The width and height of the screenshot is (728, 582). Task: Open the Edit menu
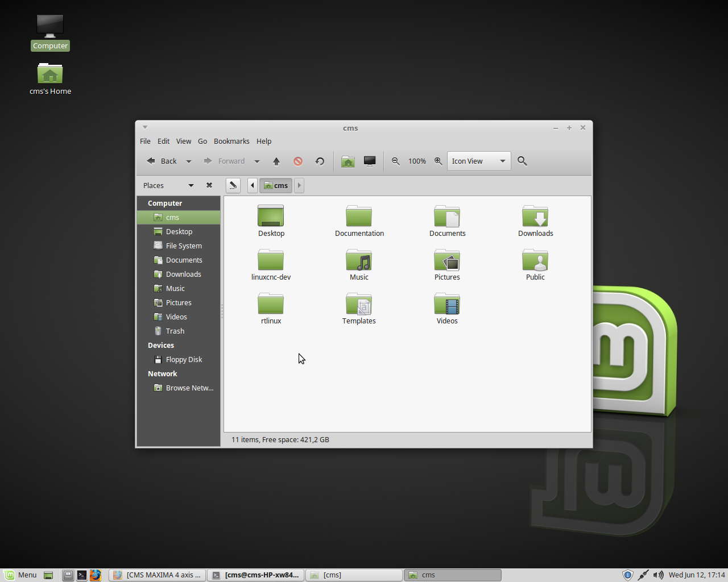coord(163,141)
